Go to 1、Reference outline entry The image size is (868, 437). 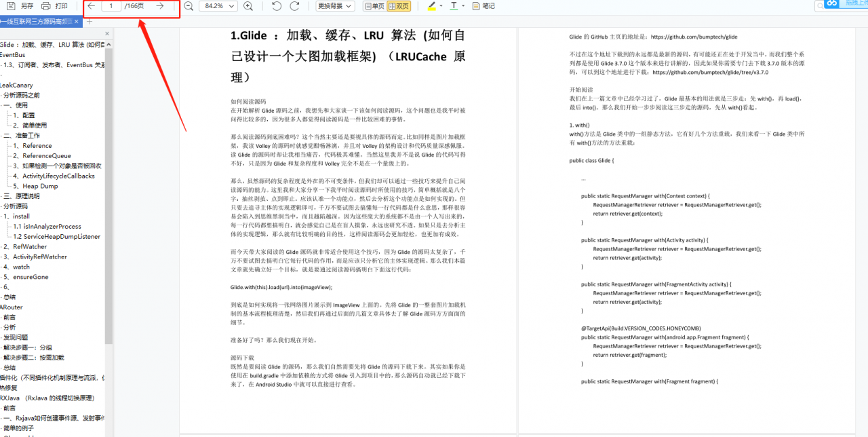(x=33, y=146)
